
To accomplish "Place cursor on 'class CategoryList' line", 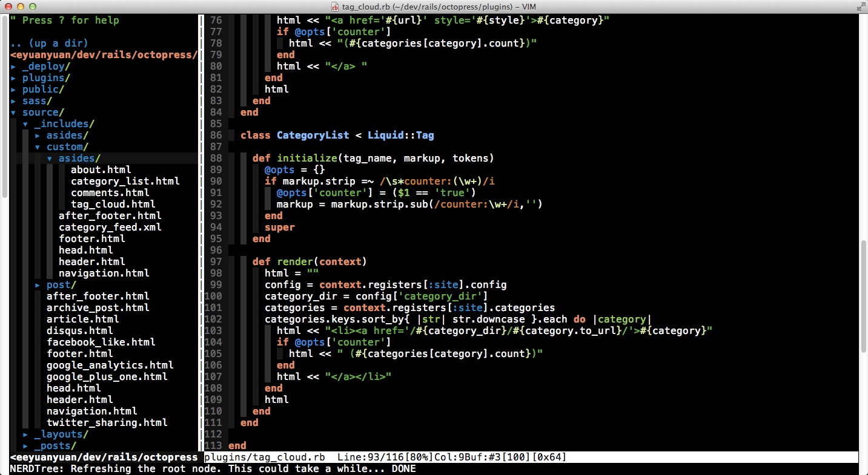I will click(337, 136).
